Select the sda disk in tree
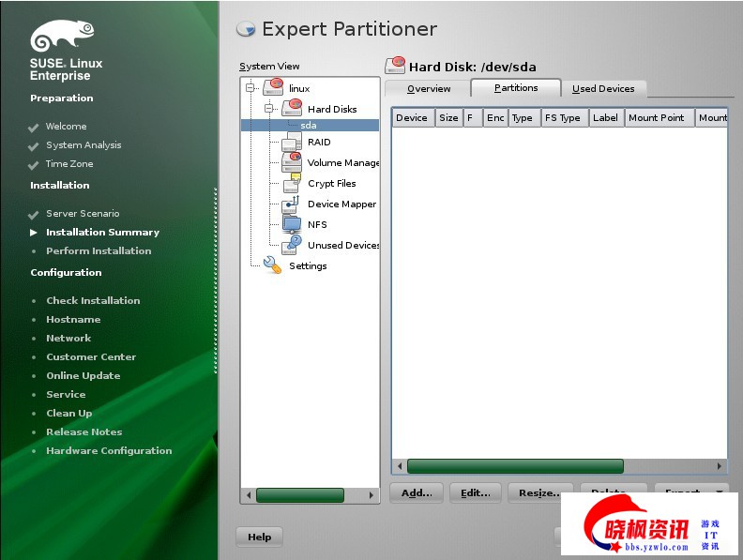The width and height of the screenshot is (743, 560). click(309, 125)
